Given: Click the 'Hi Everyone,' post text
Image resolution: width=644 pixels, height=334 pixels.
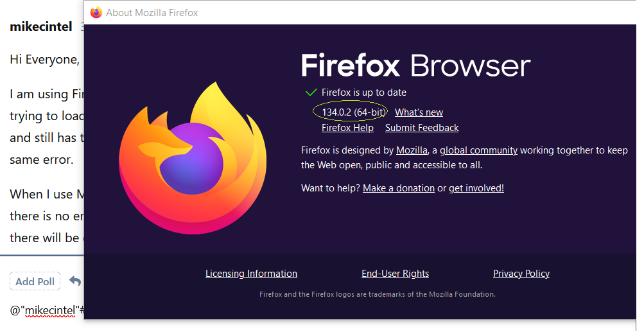Looking at the screenshot, I should coord(44,60).
